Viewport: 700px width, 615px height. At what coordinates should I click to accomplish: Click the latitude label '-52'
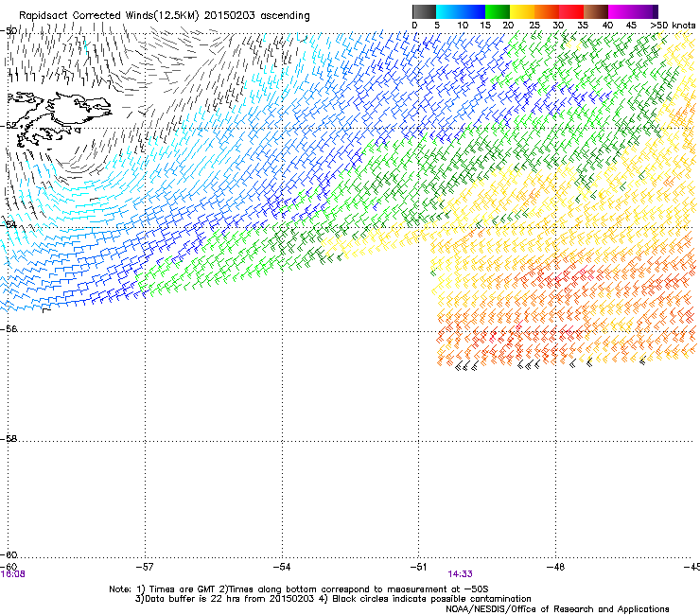click(9, 126)
